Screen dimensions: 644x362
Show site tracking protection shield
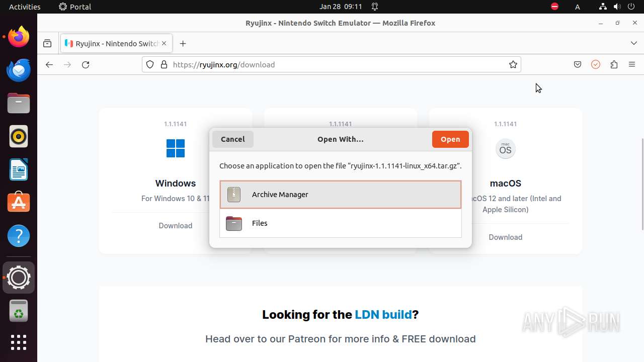pos(150,64)
